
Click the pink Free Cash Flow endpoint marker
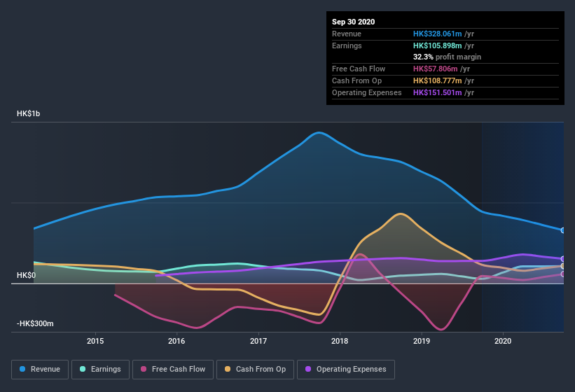click(x=563, y=274)
